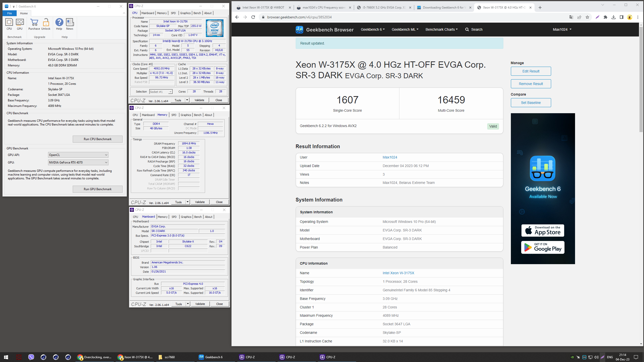Click the Valid badge on result
Image resolution: width=644 pixels, height=362 pixels.
(493, 126)
